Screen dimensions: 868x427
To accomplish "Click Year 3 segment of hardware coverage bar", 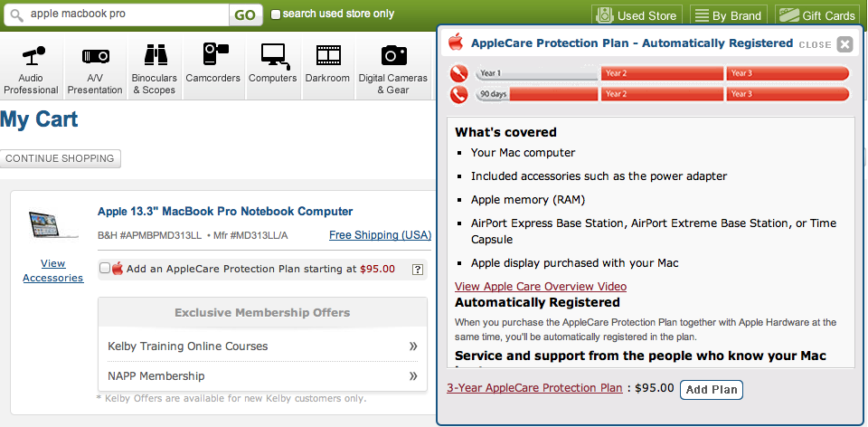I will point(787,73).
